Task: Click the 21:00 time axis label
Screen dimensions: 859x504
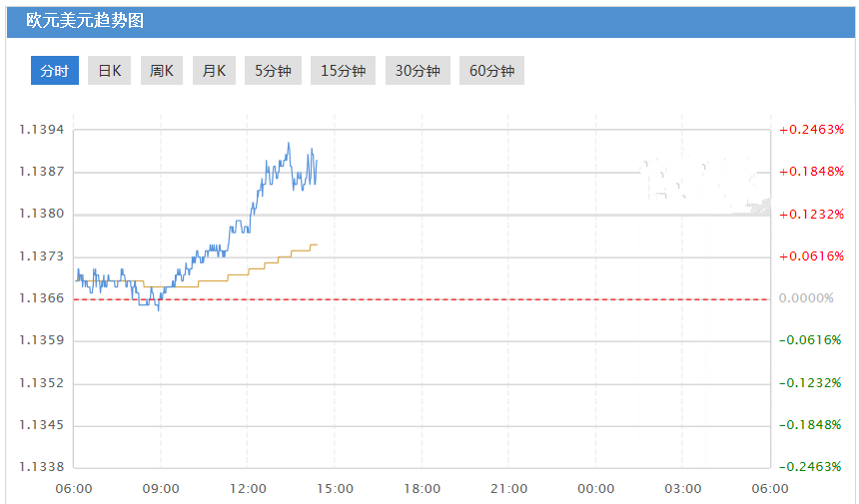Action: pos(508,488)
